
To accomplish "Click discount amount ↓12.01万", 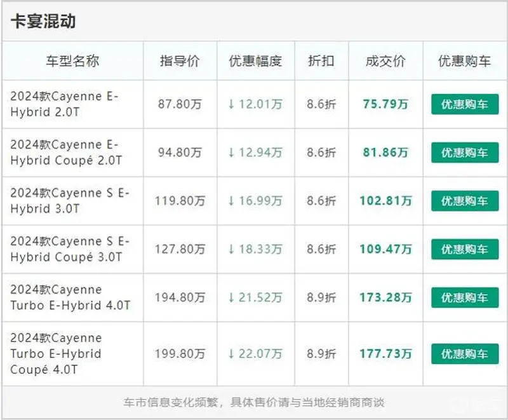I will (255, 104).
